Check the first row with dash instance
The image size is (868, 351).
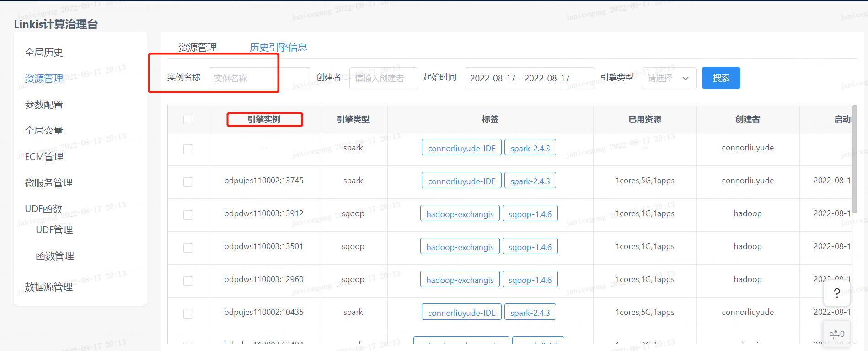pyautogui.click(x=188, y=149)
